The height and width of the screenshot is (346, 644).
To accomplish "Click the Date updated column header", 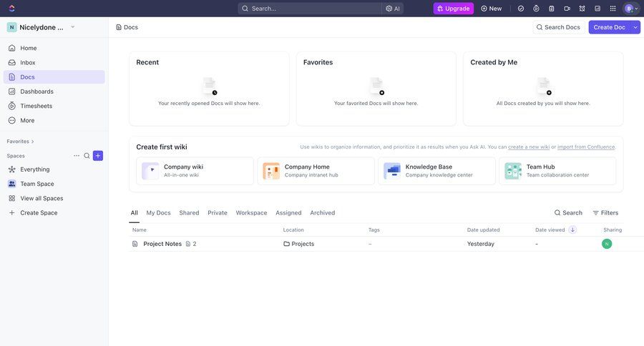I will click(483, 230).
